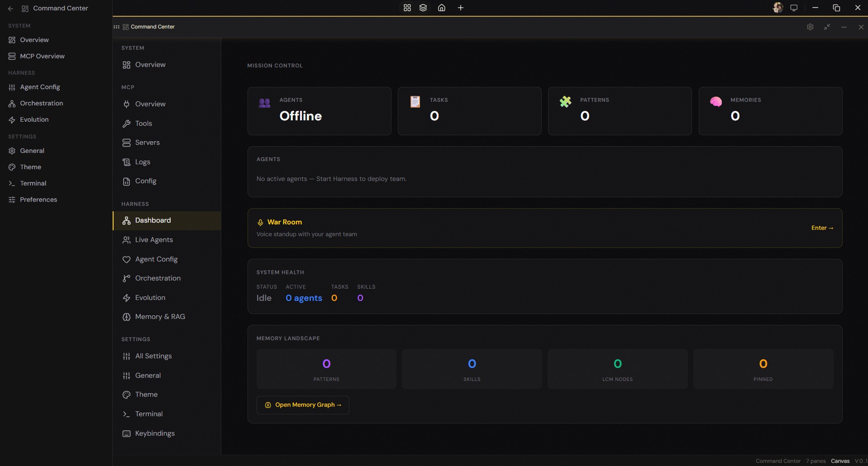Click Open Memory Graph button

(x=303, y=405)
